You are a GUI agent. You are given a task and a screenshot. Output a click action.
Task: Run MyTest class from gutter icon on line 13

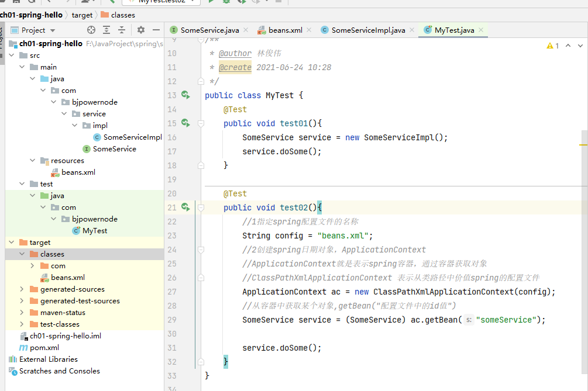(x=185, y=95)
